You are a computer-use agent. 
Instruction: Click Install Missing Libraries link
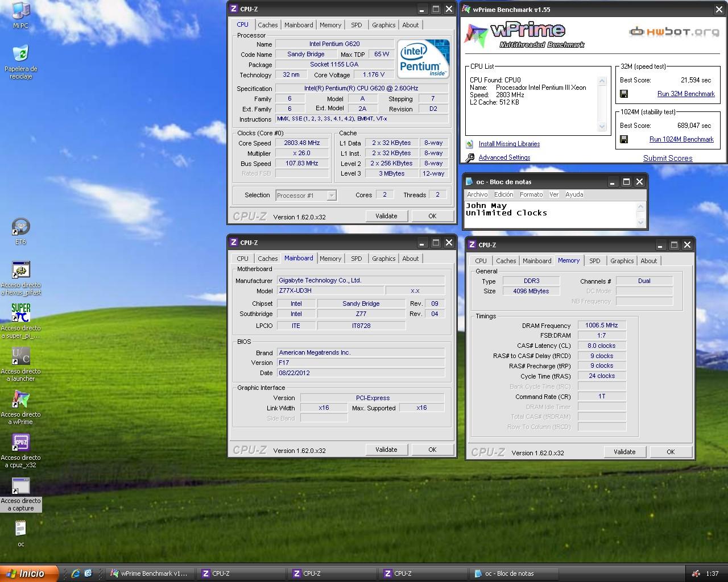509,144
